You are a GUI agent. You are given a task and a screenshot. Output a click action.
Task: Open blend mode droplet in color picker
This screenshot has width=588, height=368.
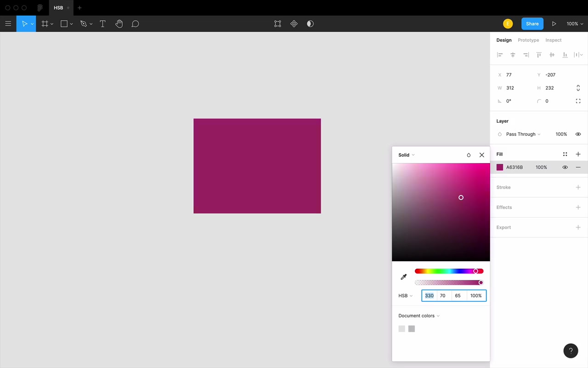tap(469, 155)
